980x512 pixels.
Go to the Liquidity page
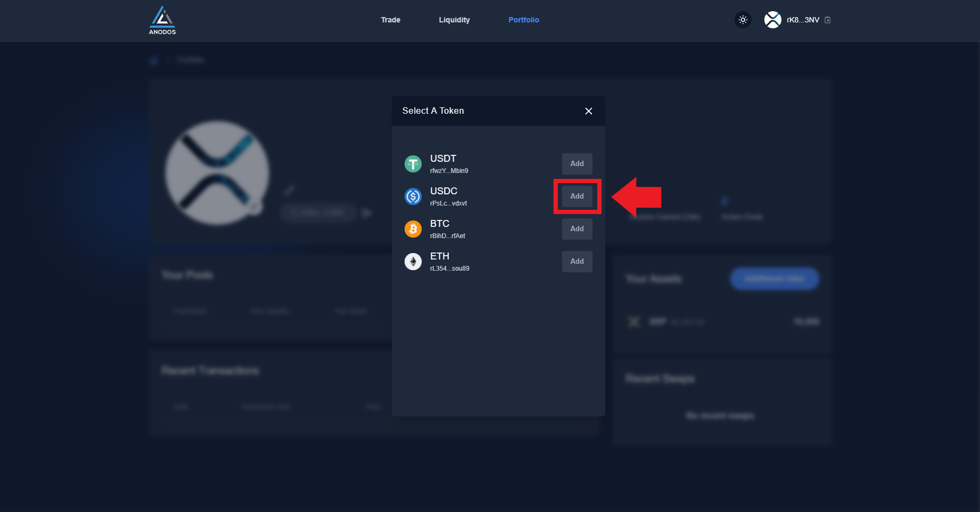(x=454, y=20)
